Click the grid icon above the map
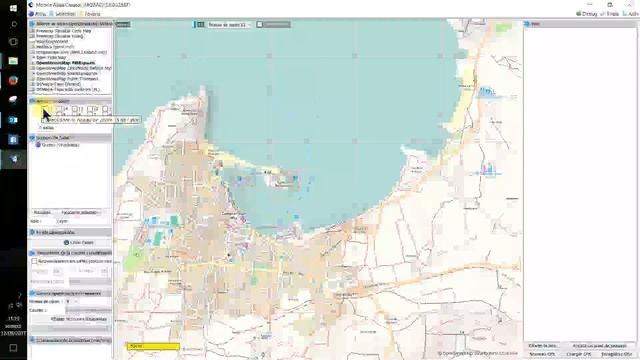This screenshot has height=360, width=640. point(201,24)
